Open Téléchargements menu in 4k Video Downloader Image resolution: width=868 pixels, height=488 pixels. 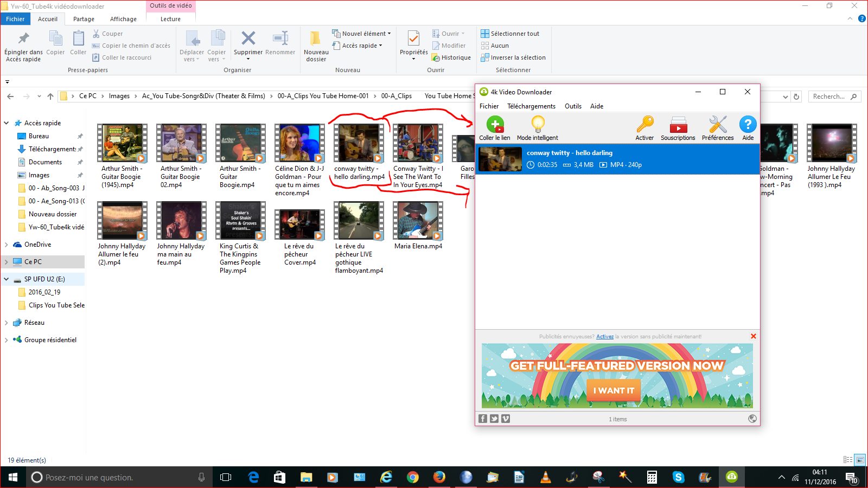tap(531, 106)
